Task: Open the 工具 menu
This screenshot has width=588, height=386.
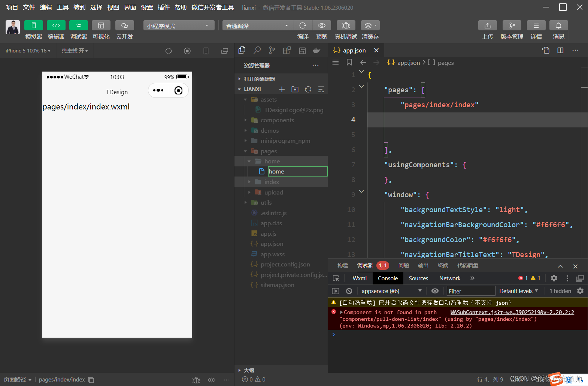Action: pos(63,7)
